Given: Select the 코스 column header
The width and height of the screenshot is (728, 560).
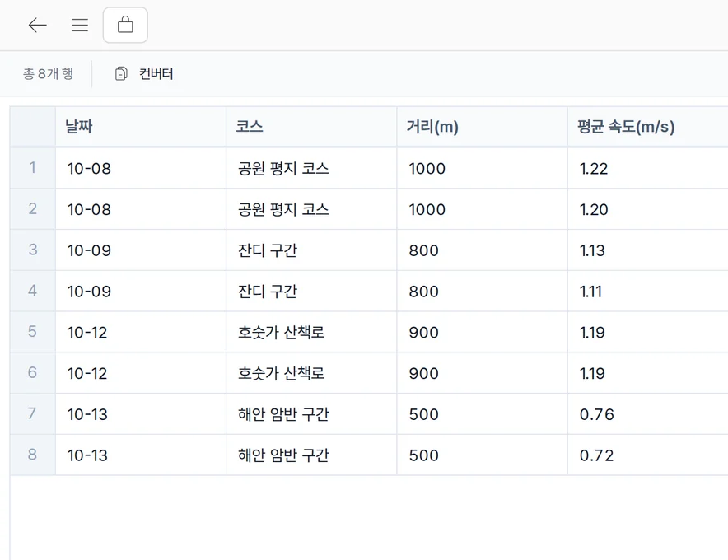Looking at the screenshot, I should point(311,127).
